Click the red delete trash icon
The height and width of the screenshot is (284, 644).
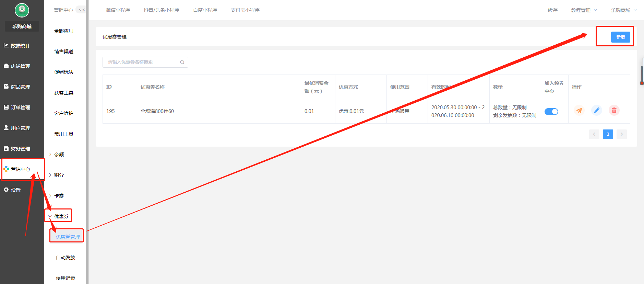(614, 110)
